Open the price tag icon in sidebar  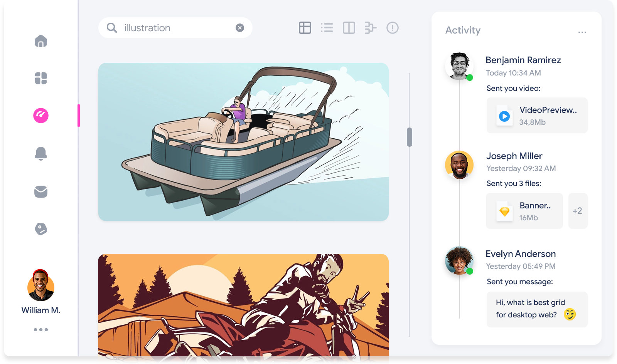(x=41, y=229)
